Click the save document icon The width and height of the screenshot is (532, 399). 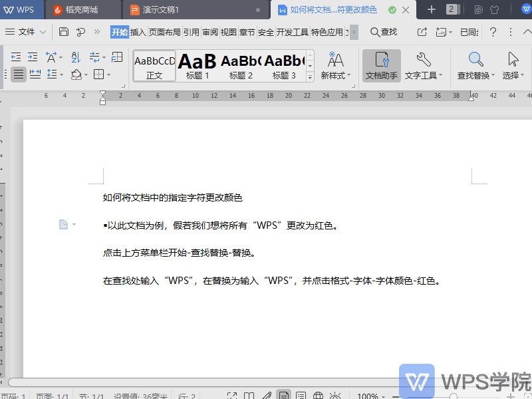64,32
